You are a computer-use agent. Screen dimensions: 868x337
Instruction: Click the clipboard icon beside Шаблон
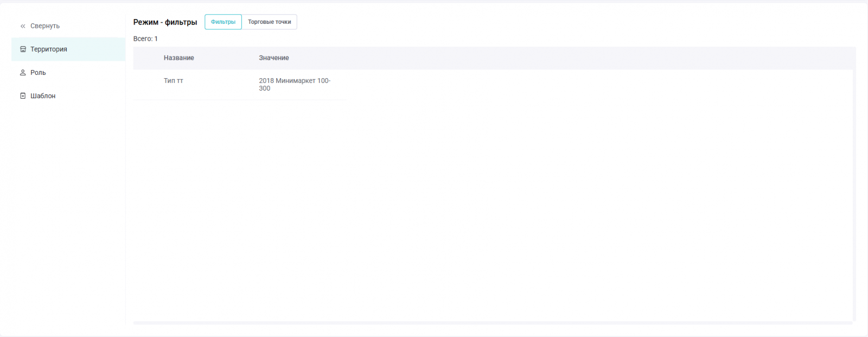click(x=23, y=96)
